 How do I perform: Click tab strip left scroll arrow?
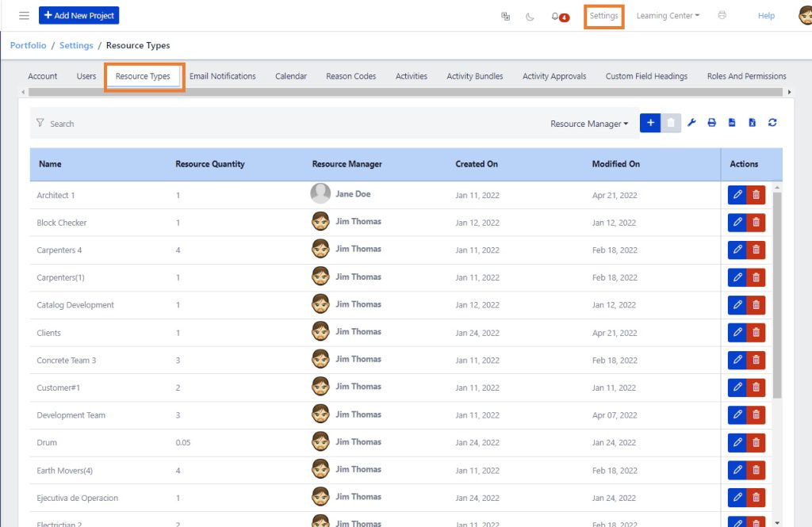pos(23,92)
